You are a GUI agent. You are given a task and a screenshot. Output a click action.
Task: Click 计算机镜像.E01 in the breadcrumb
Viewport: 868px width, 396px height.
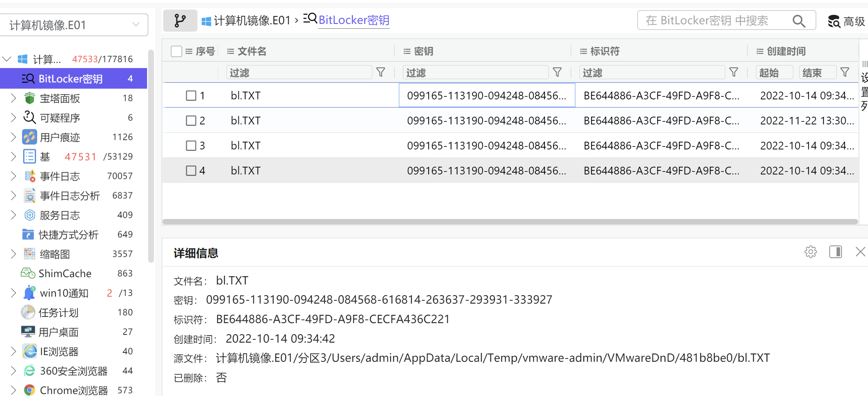(252, 21)
